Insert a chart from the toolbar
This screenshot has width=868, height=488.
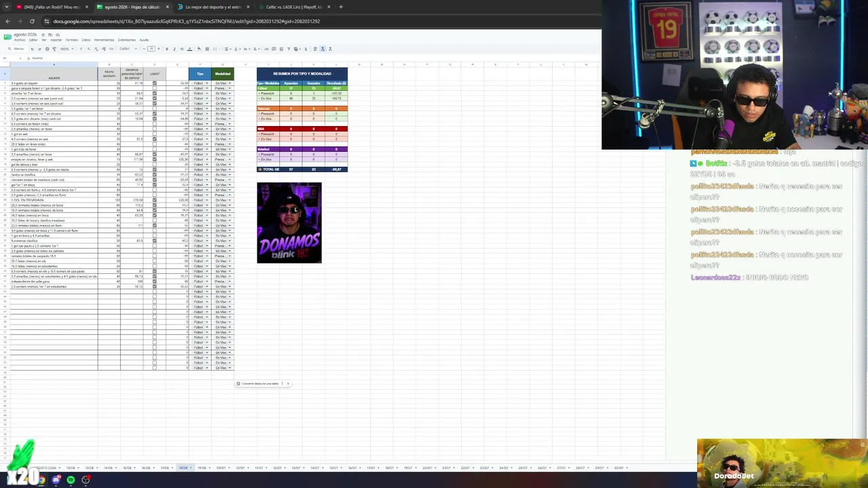click(x=281, y=49)
